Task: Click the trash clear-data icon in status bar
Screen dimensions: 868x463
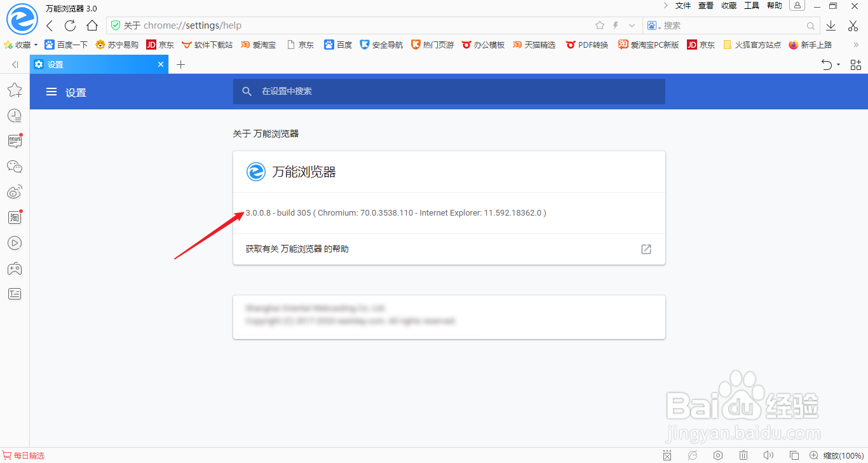Action: [743, 455]
